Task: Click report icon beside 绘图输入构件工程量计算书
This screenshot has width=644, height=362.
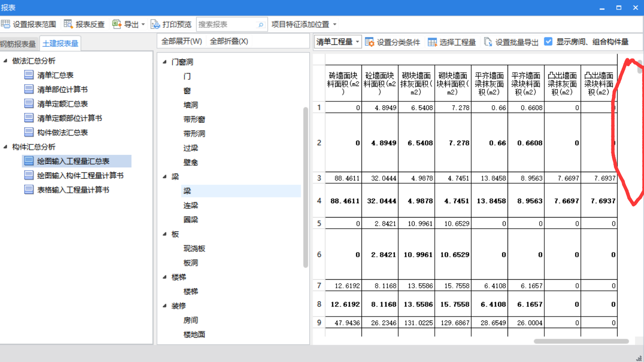Action: (29, 176)
